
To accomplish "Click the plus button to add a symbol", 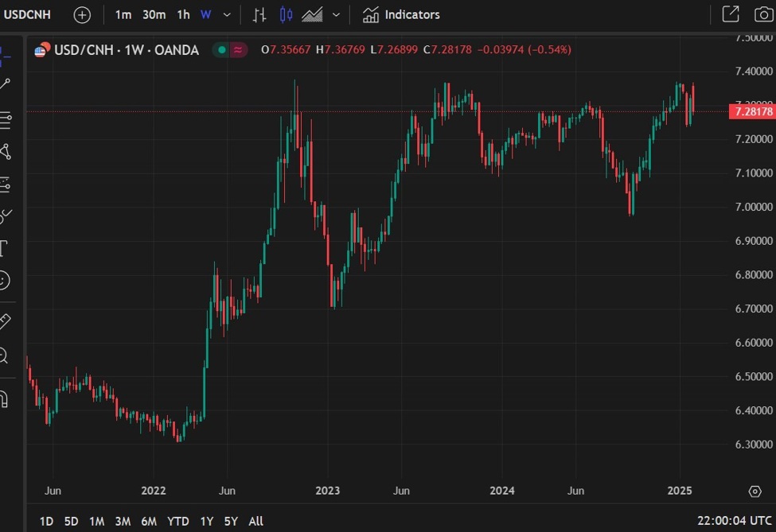I will [x=82, y=14].
